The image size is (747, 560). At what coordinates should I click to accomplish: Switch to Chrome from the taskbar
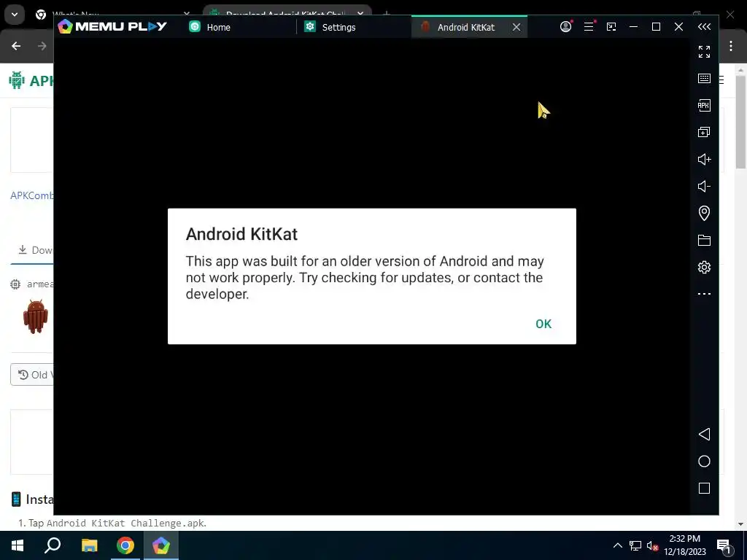pyautogui.click(x=125, y=545)
